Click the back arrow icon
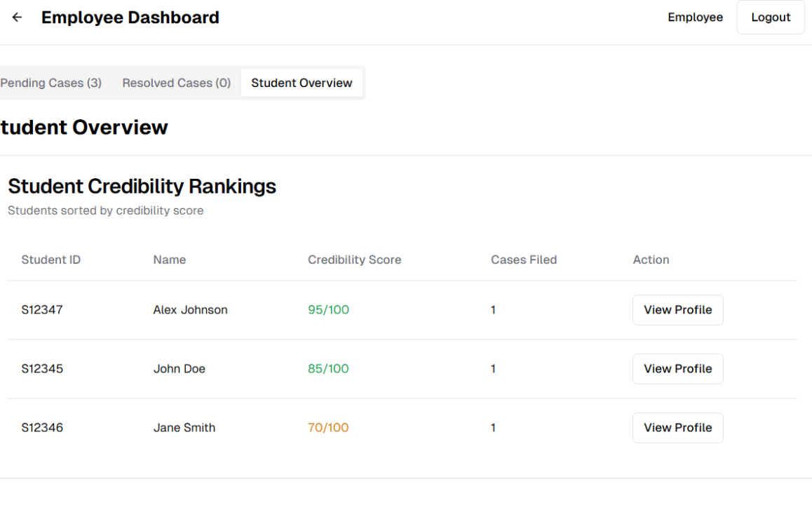812x505 pixels. coord(17,18)
